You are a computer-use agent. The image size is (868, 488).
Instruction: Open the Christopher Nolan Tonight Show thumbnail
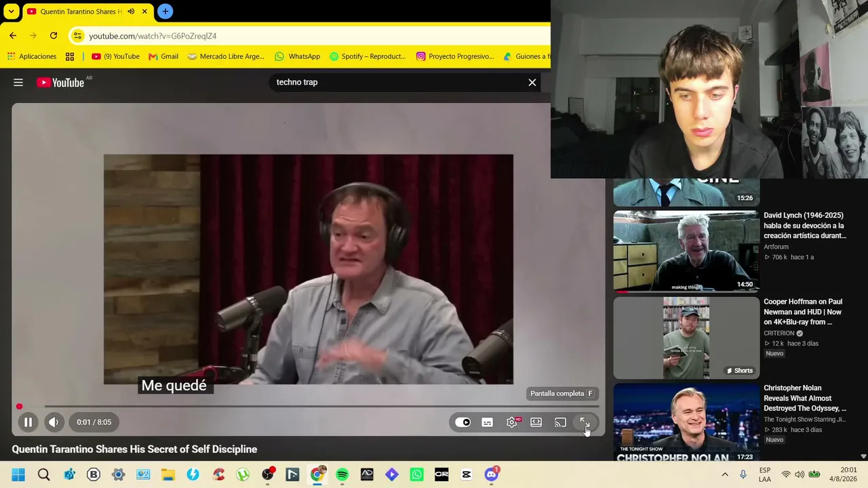click(686, 422)
